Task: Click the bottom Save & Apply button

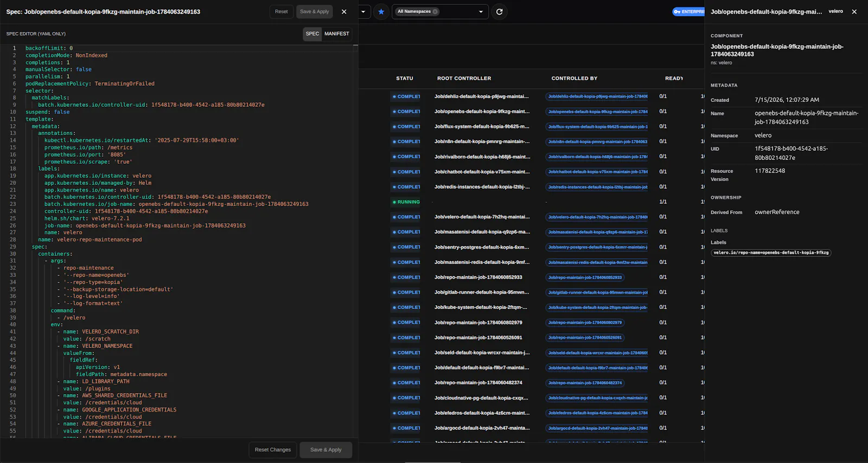Action: 326,449
